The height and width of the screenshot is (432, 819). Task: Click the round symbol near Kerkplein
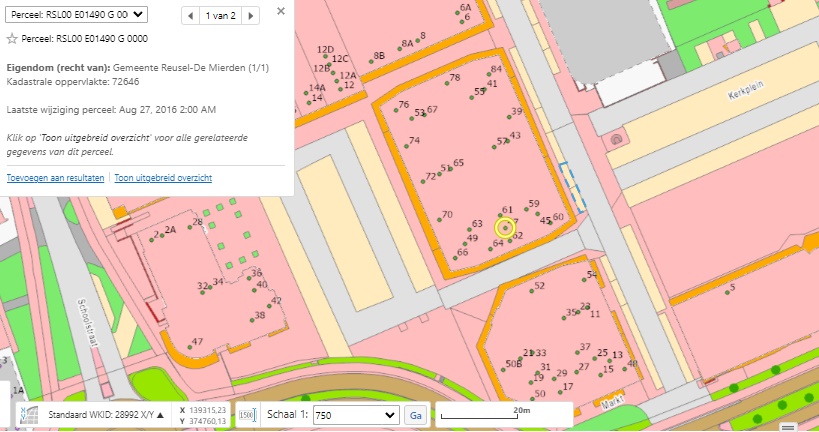coord(617,139)
